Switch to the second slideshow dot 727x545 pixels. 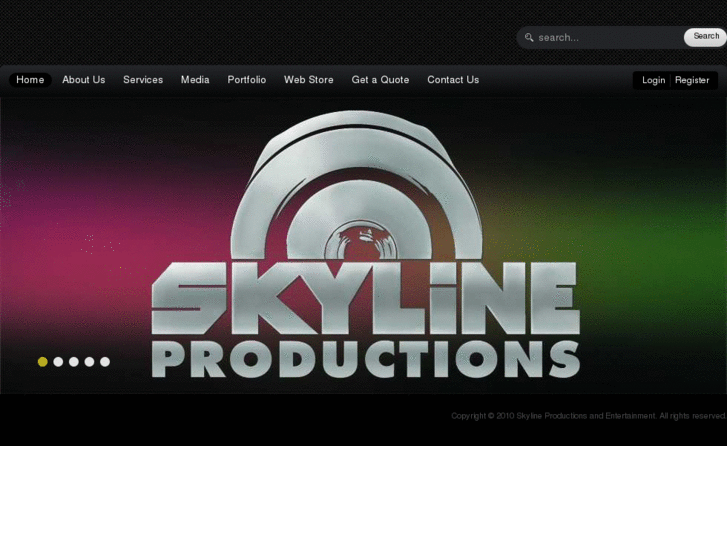[x=58, y=362]
